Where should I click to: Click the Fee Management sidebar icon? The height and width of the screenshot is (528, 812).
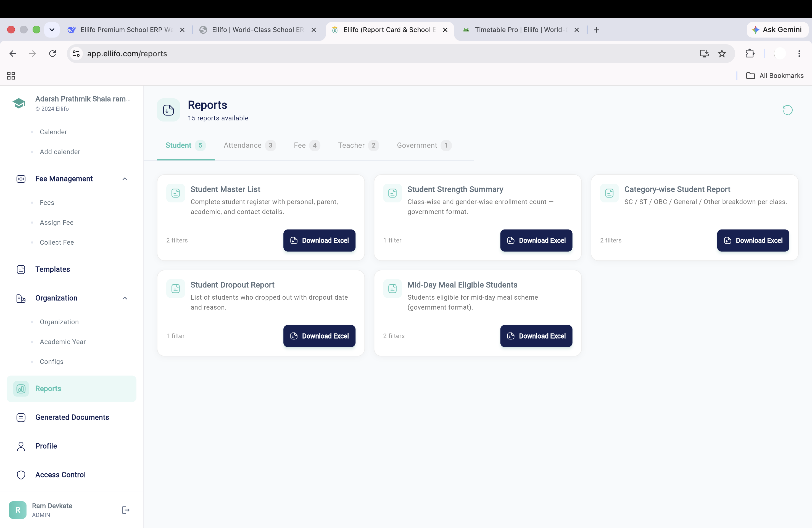click(x=21, y=179)
